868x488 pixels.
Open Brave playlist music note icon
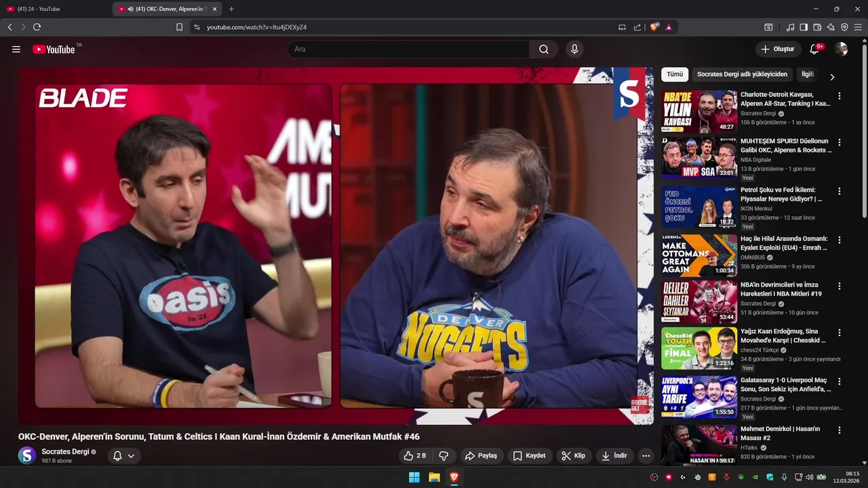(x=790, y=27)
